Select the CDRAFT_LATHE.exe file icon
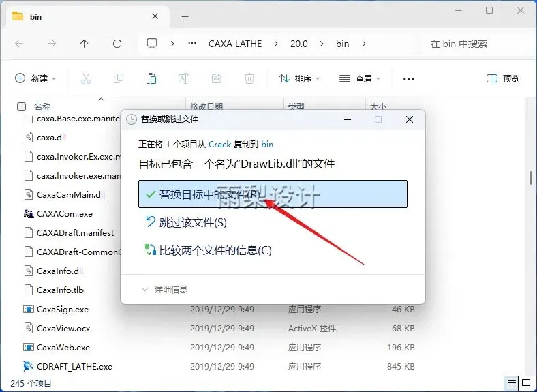 pos(28,366)
